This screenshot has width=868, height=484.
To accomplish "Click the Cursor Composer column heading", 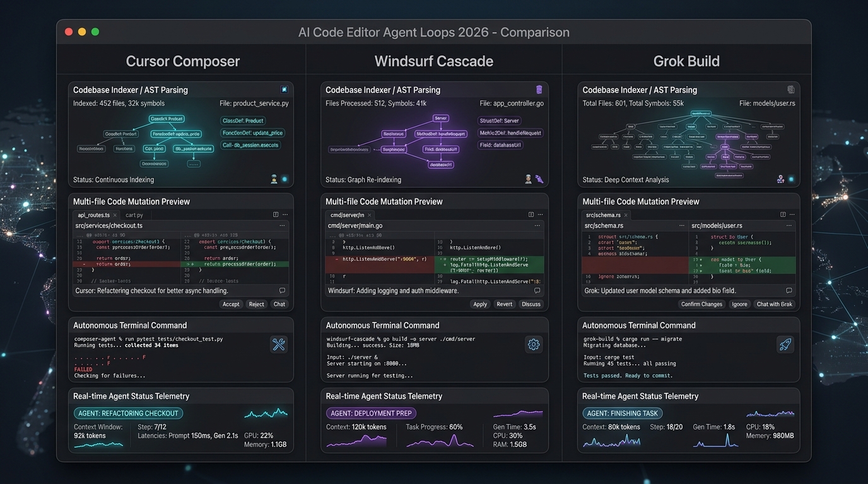I will click(183, 61).
